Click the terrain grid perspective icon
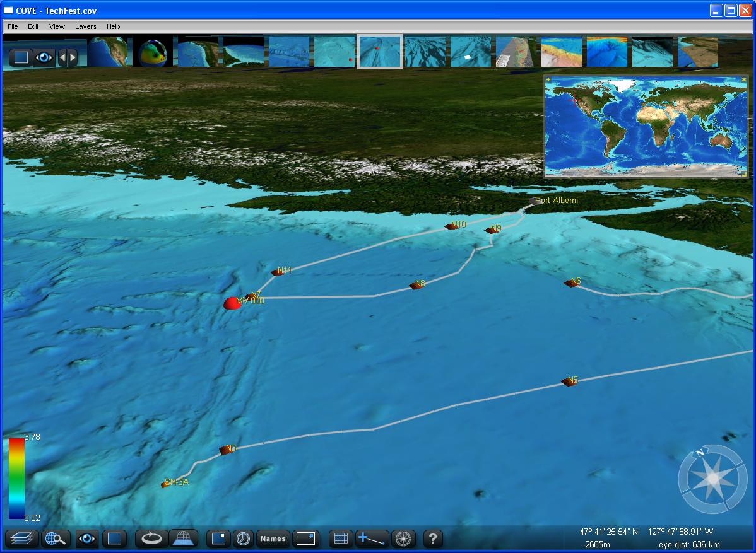Screen dimensions: 756x553 click(x=184, y=538)
